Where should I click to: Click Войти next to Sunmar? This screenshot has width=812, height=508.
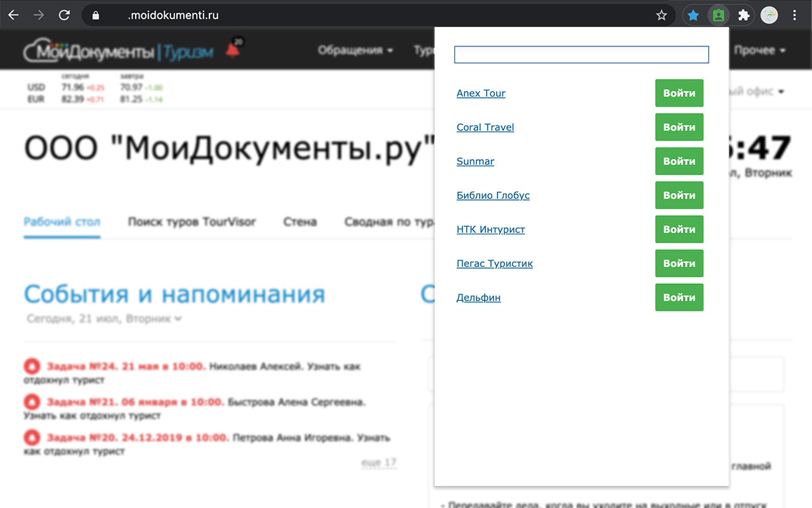[x=679, y=161]
